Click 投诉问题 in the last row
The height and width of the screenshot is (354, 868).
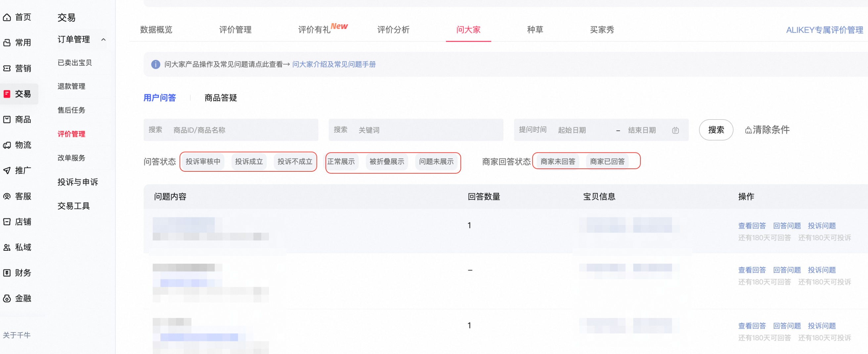[822, 326]
